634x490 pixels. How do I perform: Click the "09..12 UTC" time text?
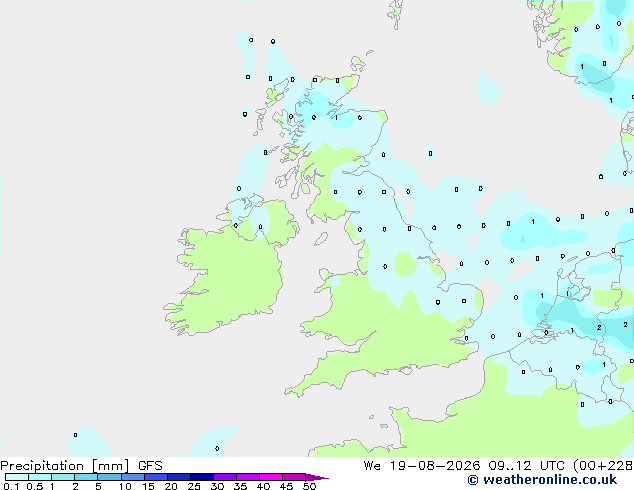[x=526, y=466]
